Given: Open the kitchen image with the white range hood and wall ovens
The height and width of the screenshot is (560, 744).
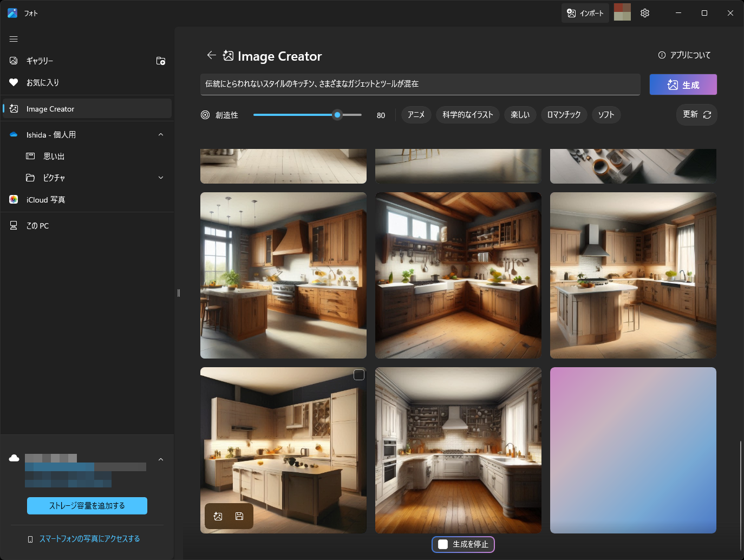Looking at the screenshot, I should [458, 450].
